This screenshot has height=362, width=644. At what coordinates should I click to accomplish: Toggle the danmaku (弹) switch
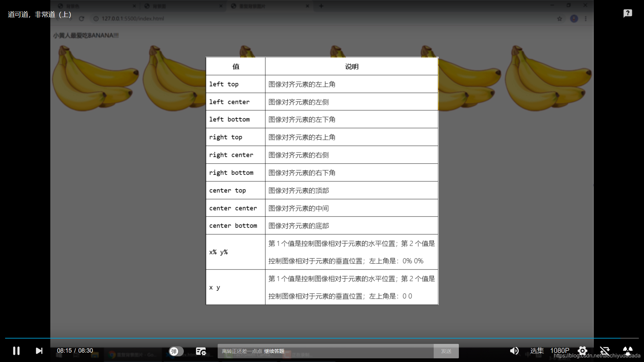(176, 351)
